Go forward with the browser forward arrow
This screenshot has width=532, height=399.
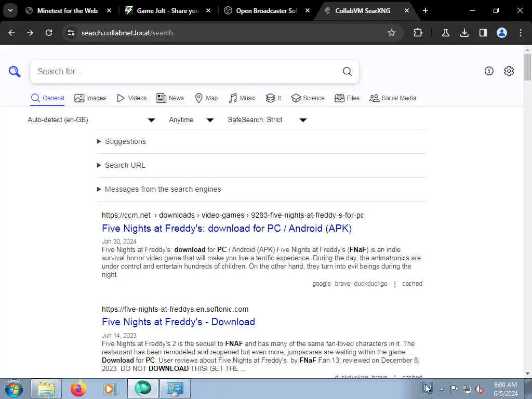click(x=30, y=33)
